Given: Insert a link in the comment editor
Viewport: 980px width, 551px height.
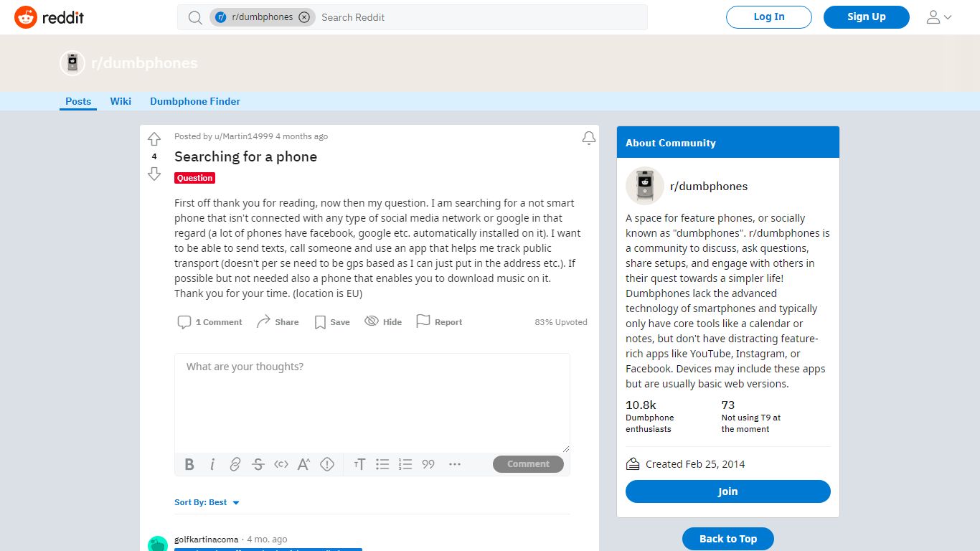Looking at the screenshot, I should pos(235,464).
